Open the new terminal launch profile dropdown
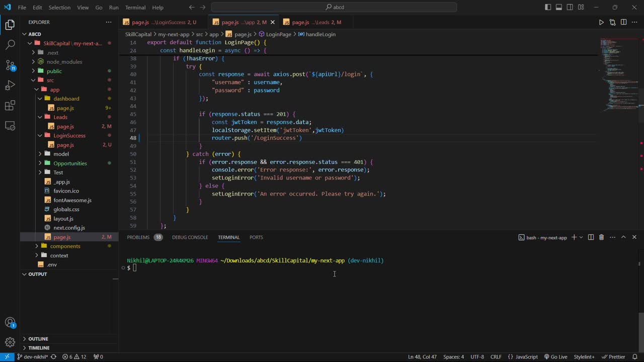644x362 pixels. tap(581, 237)
